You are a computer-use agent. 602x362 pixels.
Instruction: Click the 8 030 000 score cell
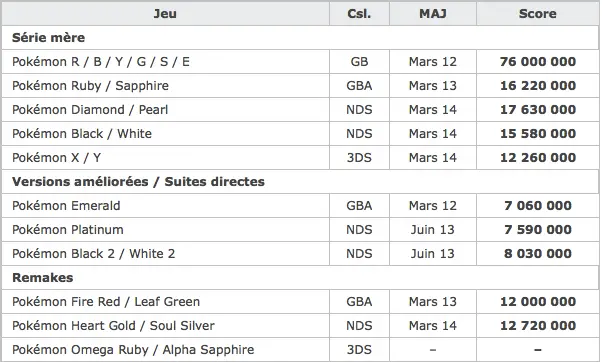coord(538,254)
